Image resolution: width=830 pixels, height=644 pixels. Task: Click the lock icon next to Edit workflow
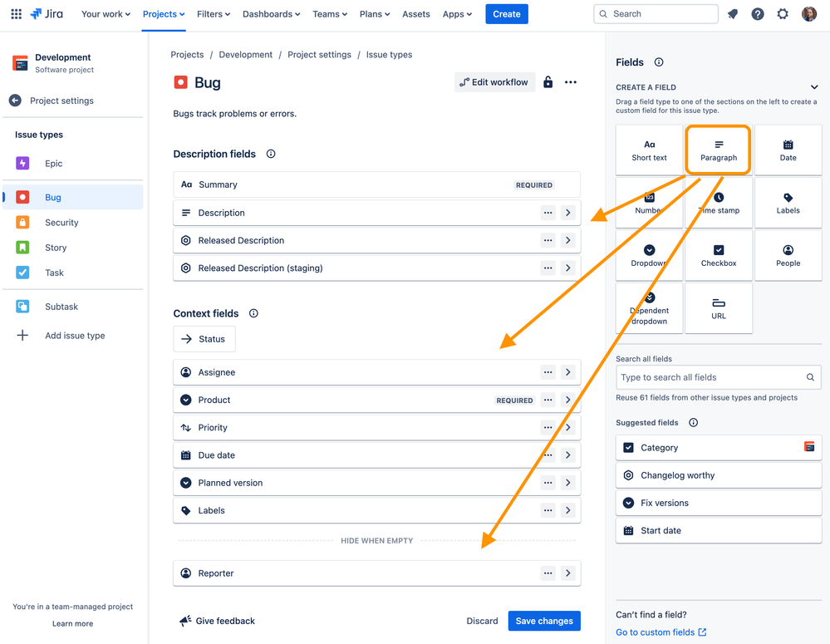pos(548,82)
